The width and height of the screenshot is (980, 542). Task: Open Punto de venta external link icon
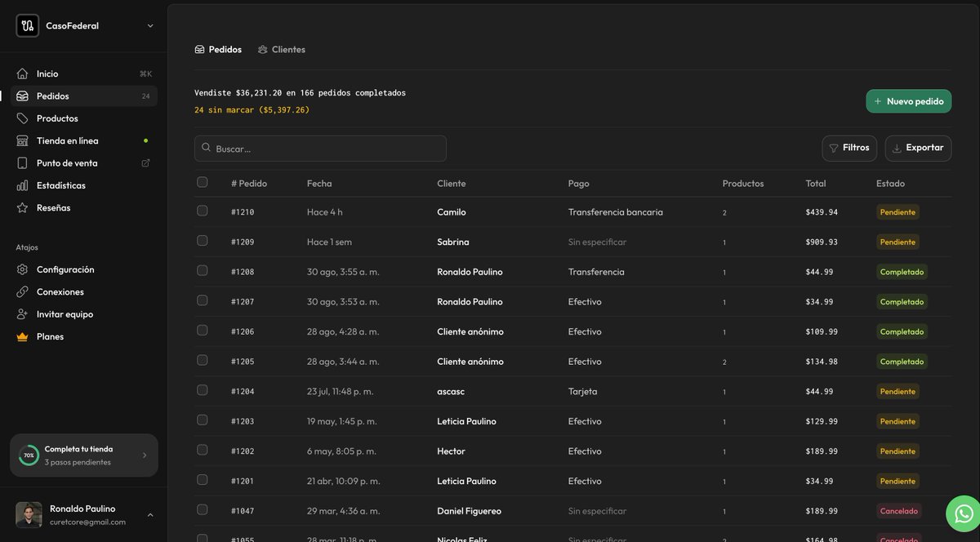click(x=145, y=163)
